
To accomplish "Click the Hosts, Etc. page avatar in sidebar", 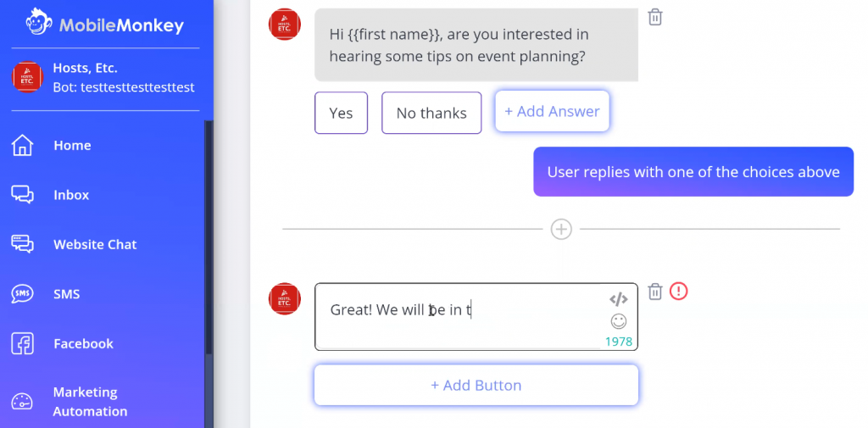I will (28, 77).
